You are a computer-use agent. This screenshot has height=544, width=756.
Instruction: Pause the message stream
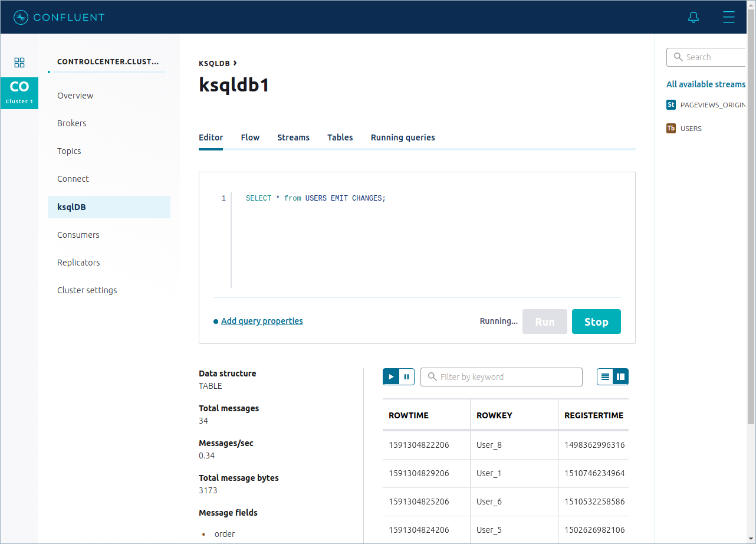coord(407,376)
